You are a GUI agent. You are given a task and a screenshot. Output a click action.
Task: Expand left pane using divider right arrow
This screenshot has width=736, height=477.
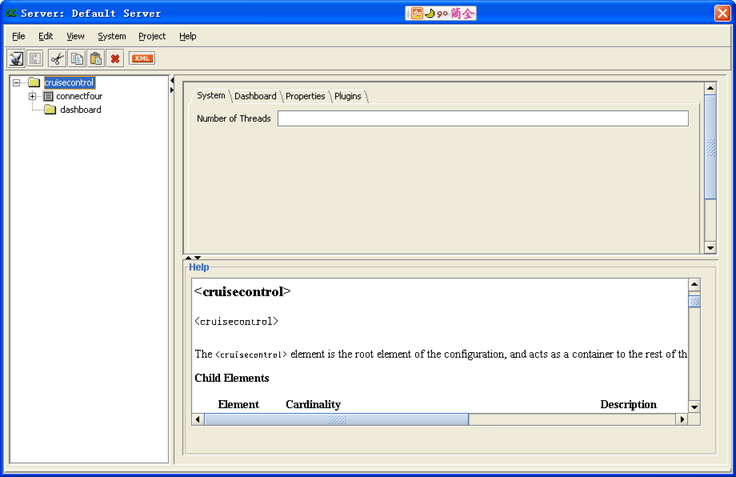tap(172, 90)
